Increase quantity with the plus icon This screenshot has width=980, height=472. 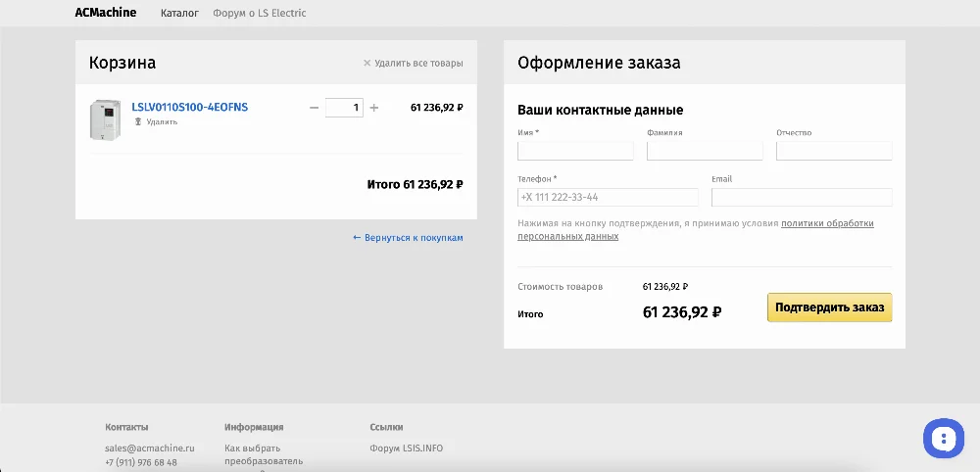tap(373, 108)
